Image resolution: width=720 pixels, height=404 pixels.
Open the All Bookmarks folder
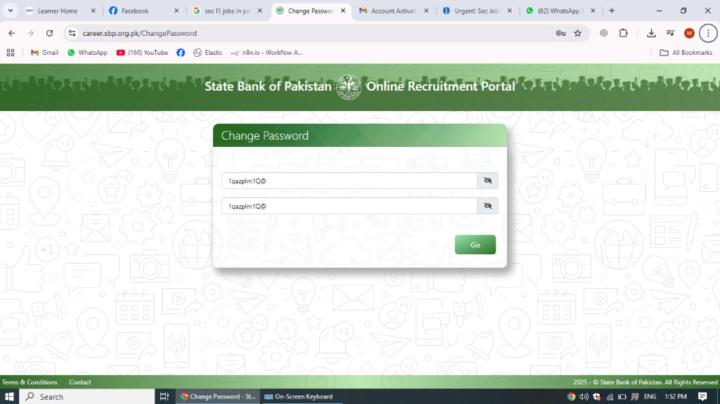click(686, 52)
